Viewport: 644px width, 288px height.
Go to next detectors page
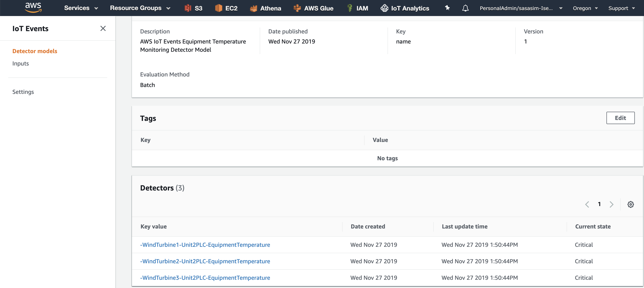(611, 204)
